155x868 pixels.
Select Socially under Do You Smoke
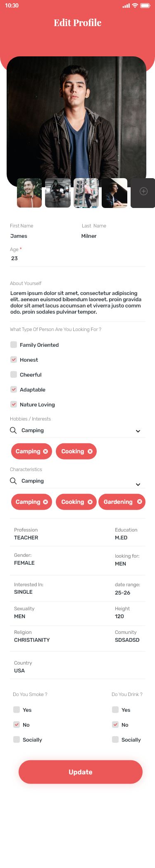coord(17,739)
